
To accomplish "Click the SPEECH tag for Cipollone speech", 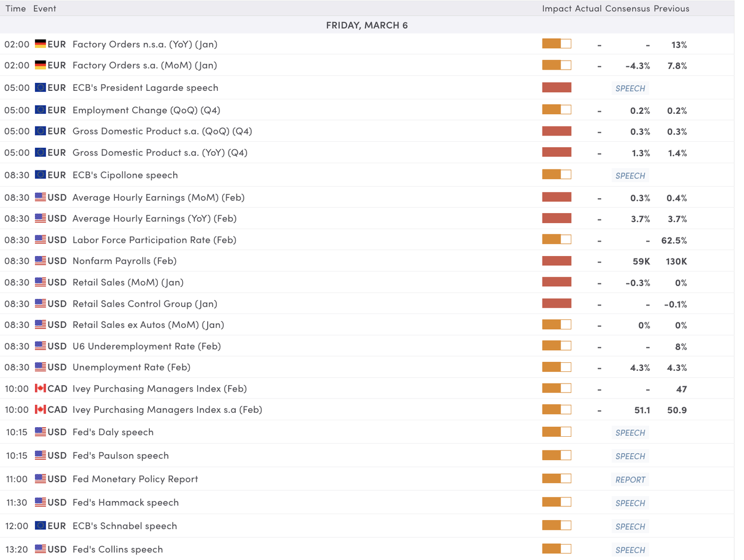I will coord(630,175).
